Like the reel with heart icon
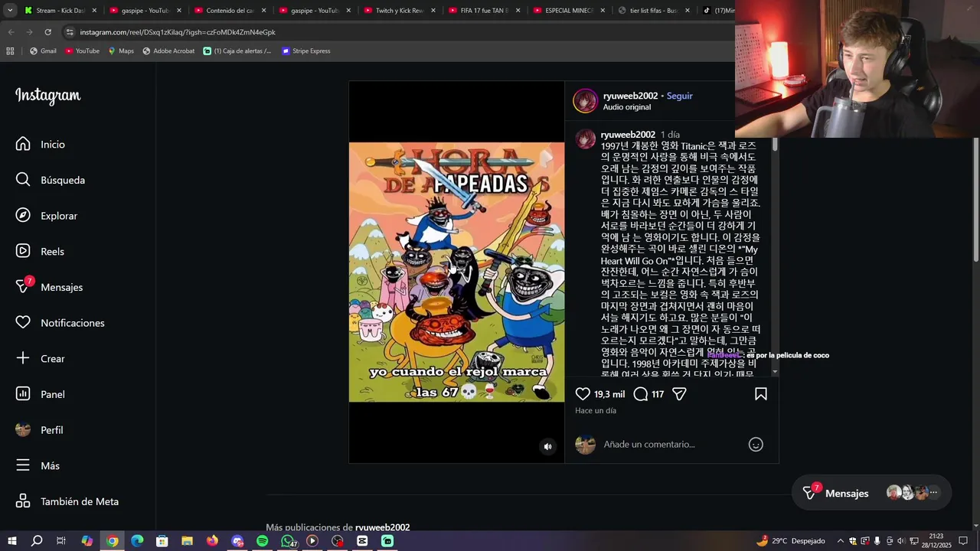The height and width of the screenshot is (551, 980). coord(583,394)
